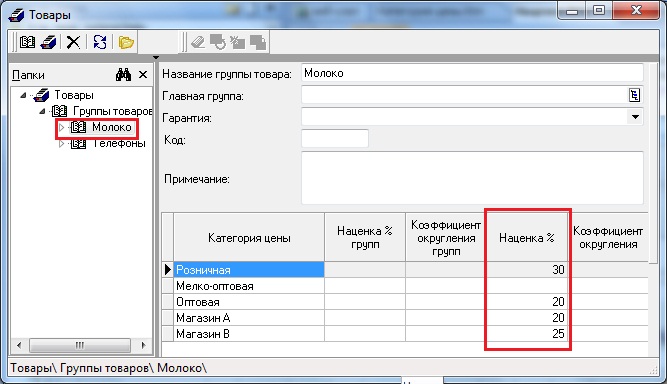This screenshot has width=667, height=384.
Task: Click the Категория цены column header
Action: [x=249, y=237]
